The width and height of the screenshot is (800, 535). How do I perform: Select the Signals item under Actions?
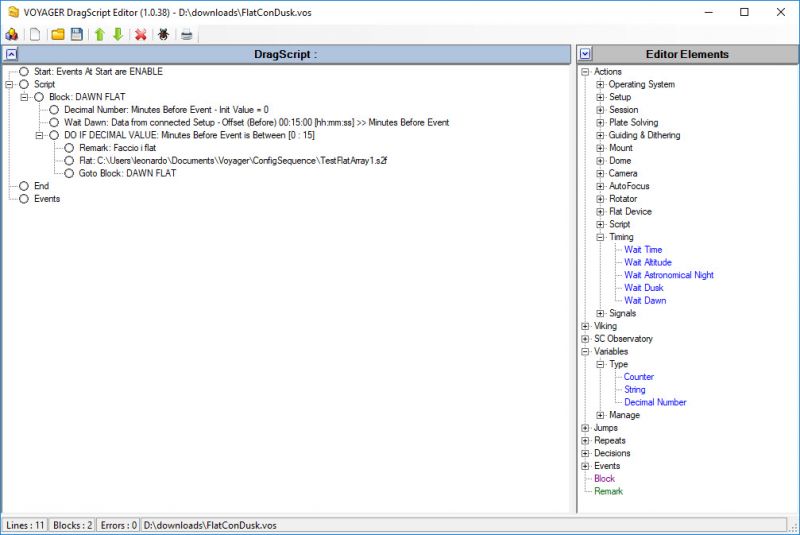click(622, 313)
